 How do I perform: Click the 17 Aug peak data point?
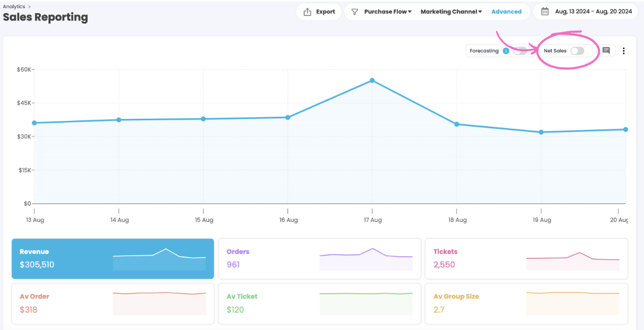372,80
